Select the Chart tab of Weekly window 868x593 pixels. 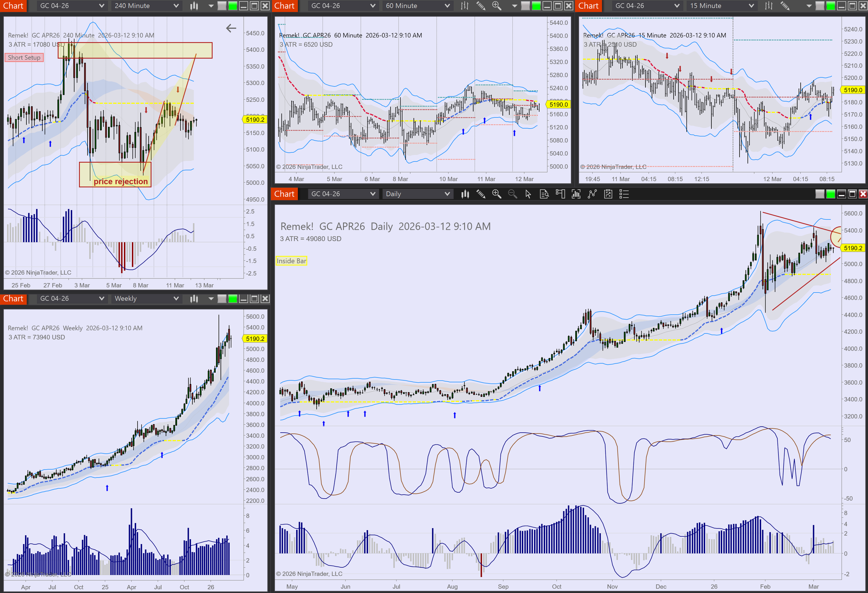coord(13,298)
